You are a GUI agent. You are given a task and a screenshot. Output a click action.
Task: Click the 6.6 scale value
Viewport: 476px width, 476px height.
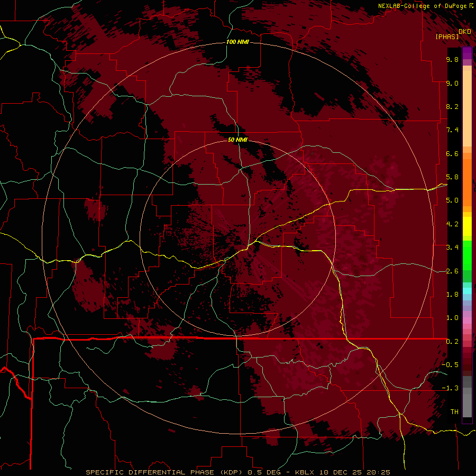pos(452,153)
